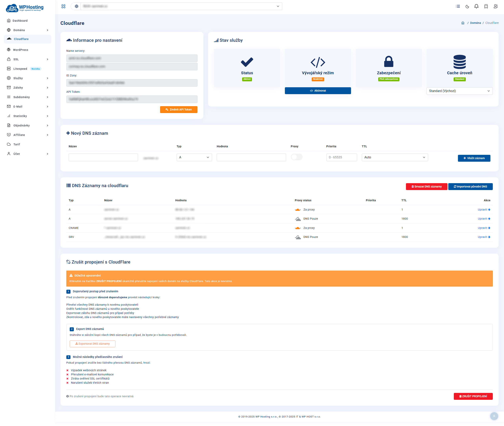504x426 pixels.
Task: Click the home icon in breadcrumb
Action: click(463, 23)
